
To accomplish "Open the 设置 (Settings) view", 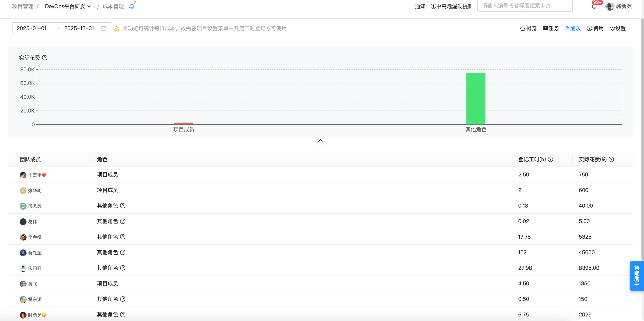I will click(617, 28).
